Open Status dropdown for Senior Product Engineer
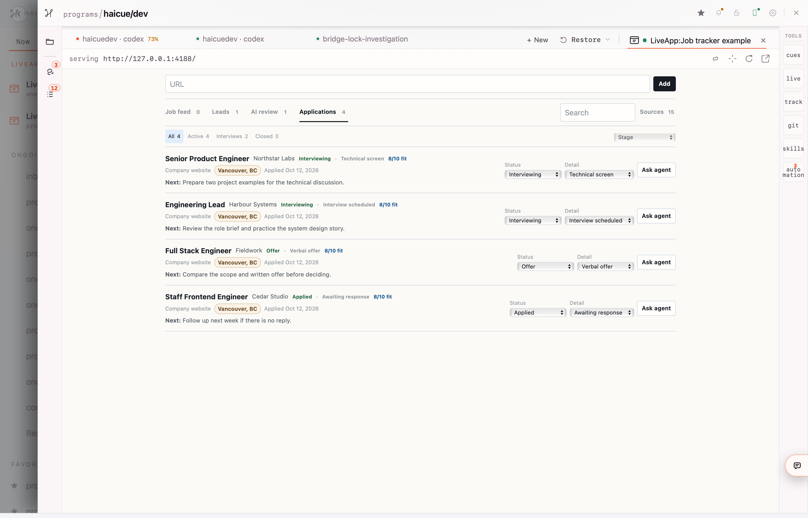Screen dimensions: 808x532 point(533,174)
